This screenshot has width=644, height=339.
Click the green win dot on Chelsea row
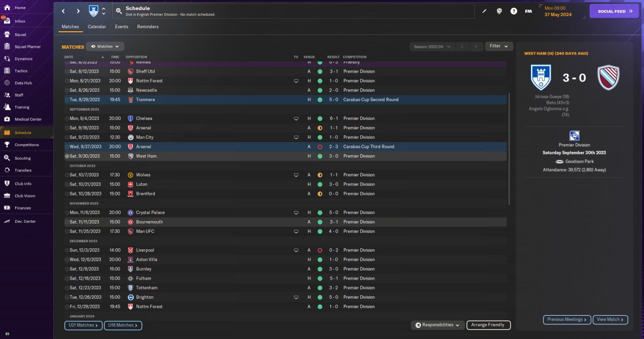tap(320, 118)
